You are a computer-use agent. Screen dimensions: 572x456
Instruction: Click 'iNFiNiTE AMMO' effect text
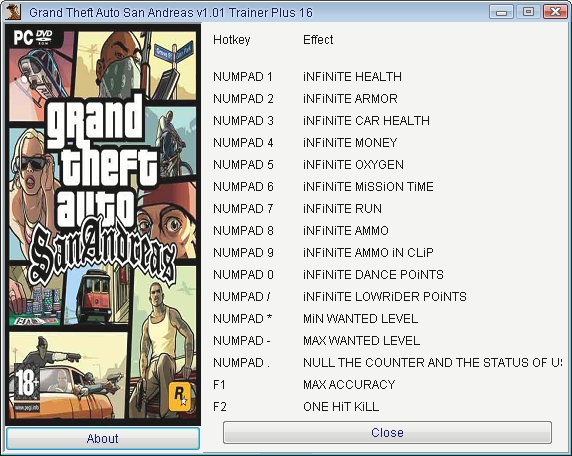346,231
